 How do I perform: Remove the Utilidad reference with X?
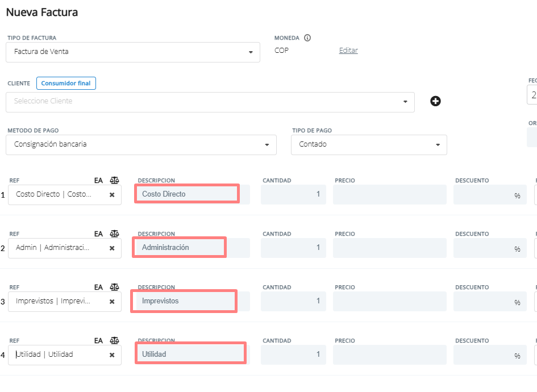(x=112, y=355)
